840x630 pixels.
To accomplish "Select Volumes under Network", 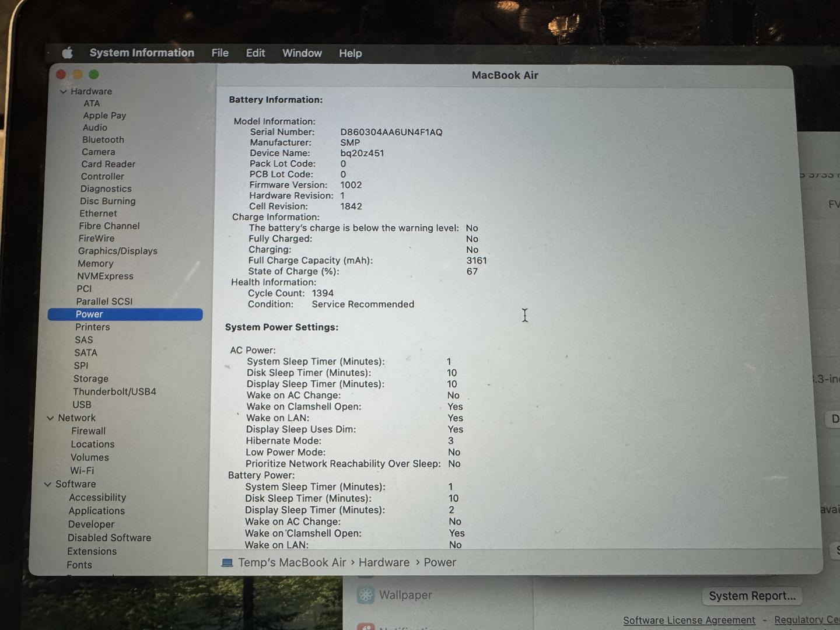I will (x=90, y=458).
